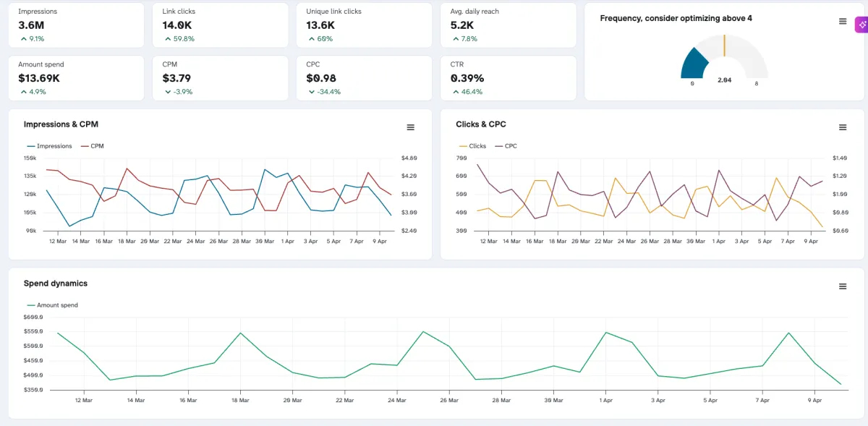Click the frequency gauge blue arc
This screenshot has height=426, width=868.
pos(693,64)
